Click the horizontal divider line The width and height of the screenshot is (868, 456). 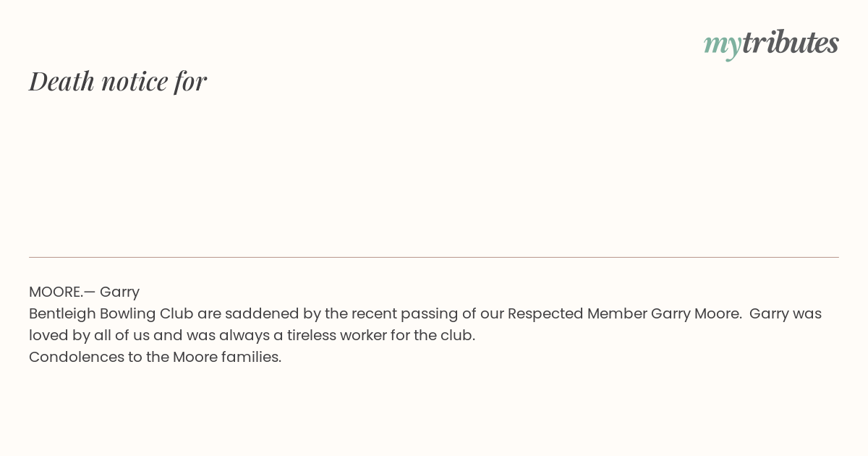[x=434, y=257]
